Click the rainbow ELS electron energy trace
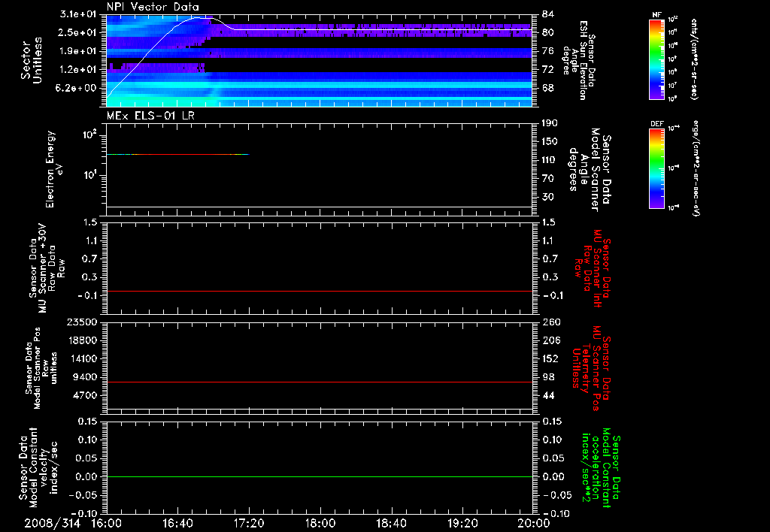The image size is (770, 532). (x=177, y=155)
